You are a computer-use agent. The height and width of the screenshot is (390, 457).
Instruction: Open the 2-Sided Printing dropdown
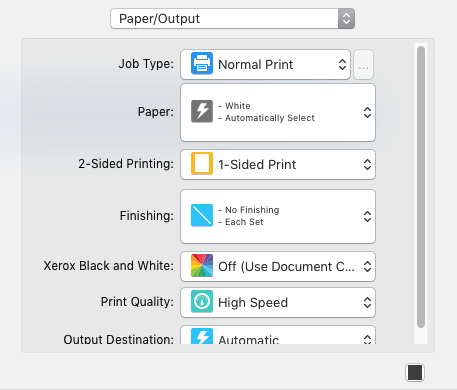pos(278,165)
